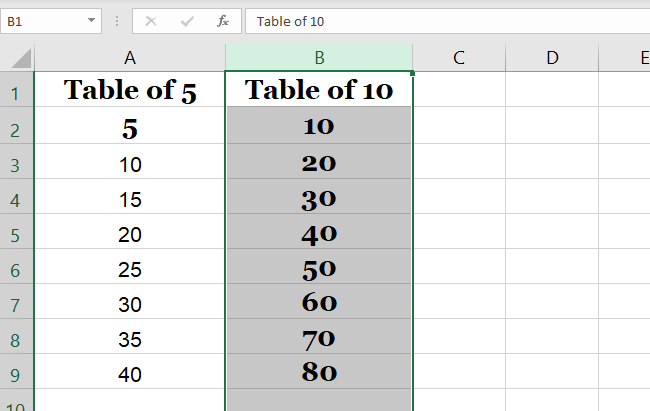Select column C header
The width and height of the screenshot is (650, 411).
pyautogui.click(x=459, y=58)
